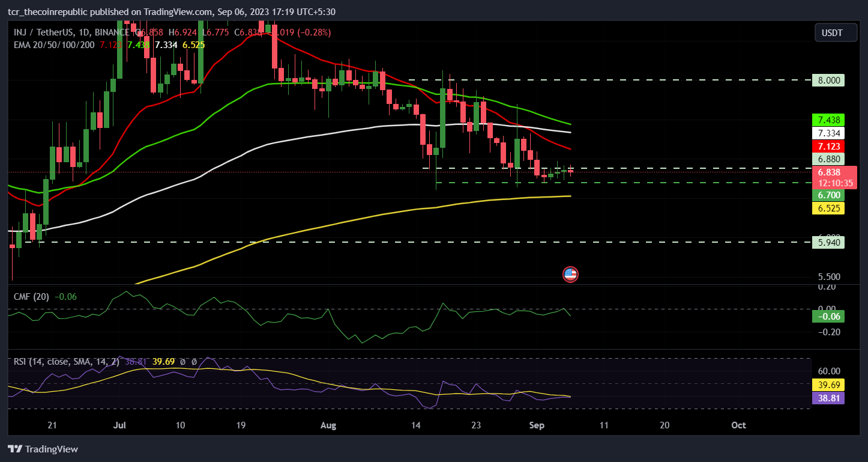
Task: Click the RSI 38.81 purple axis label
Action: pos(828,398)
